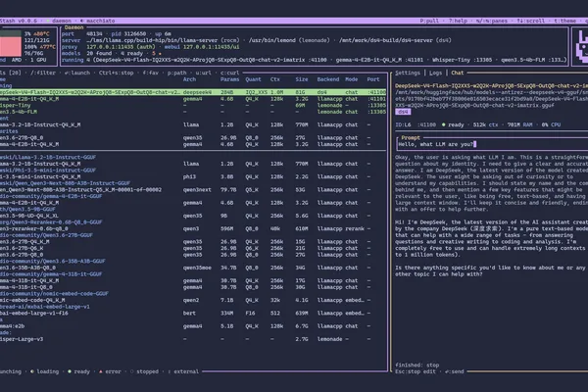Click the Arch column header

click(x=189, y=79)
